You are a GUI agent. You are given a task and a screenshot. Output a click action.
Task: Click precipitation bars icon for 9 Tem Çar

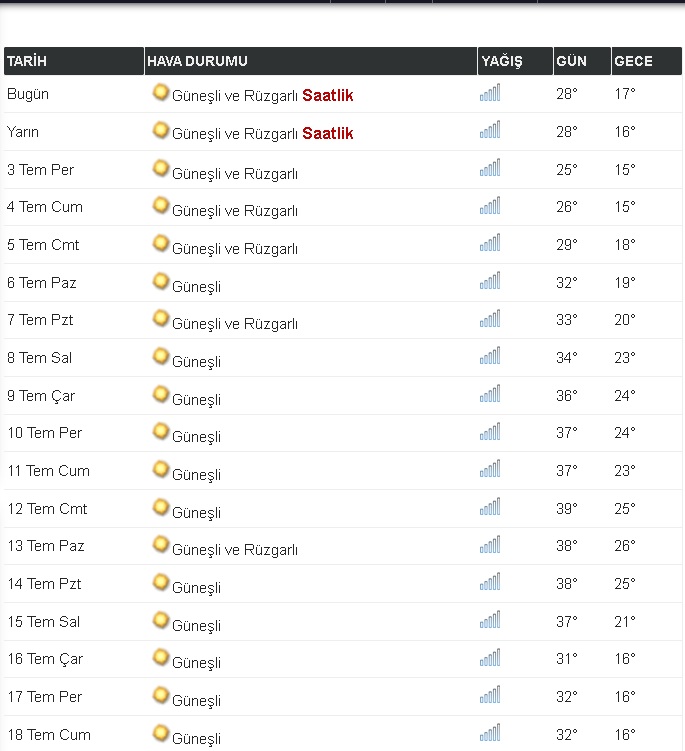(x=490, y=395)
